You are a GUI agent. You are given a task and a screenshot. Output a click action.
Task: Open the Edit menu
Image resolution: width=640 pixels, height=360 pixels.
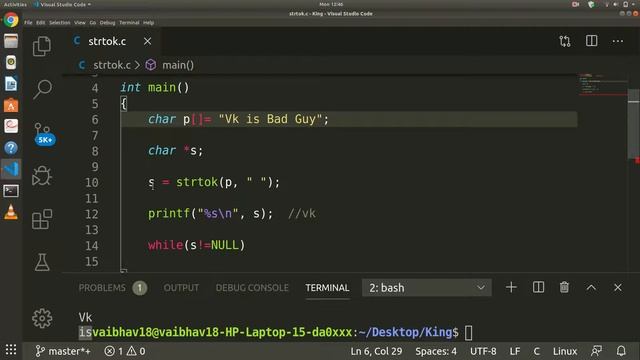(x=40, y=23)
